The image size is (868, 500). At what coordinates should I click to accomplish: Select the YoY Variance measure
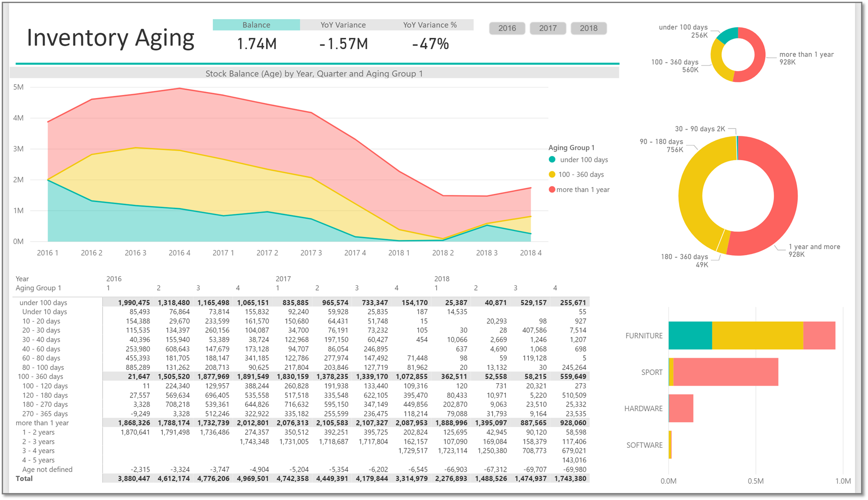[343, 25]
